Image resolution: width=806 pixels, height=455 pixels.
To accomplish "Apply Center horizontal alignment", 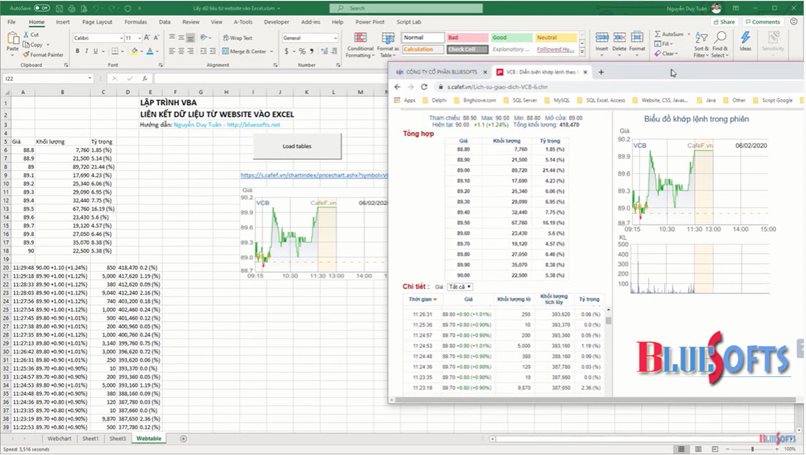I will [x=181, y=51].
